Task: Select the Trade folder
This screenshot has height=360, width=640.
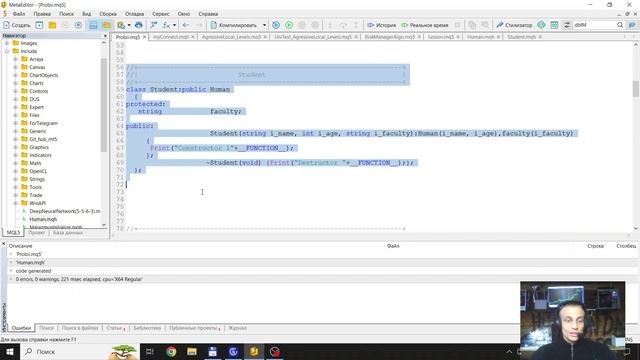Action: [x=36, y=195]
